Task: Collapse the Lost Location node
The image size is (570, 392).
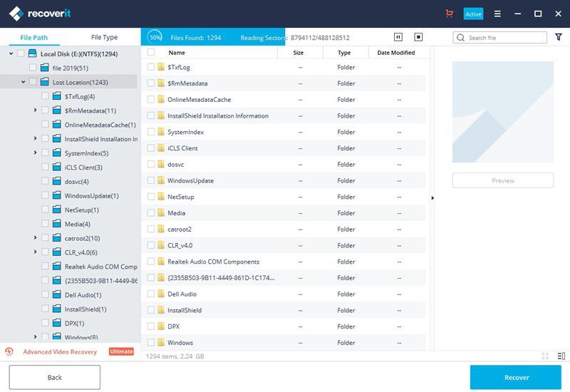Action: click(24, 82)
